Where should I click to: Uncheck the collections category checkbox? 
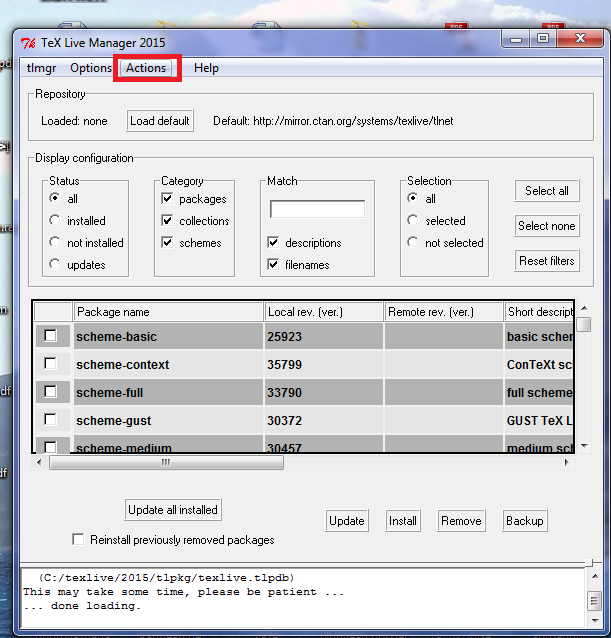tap(166, 221)
